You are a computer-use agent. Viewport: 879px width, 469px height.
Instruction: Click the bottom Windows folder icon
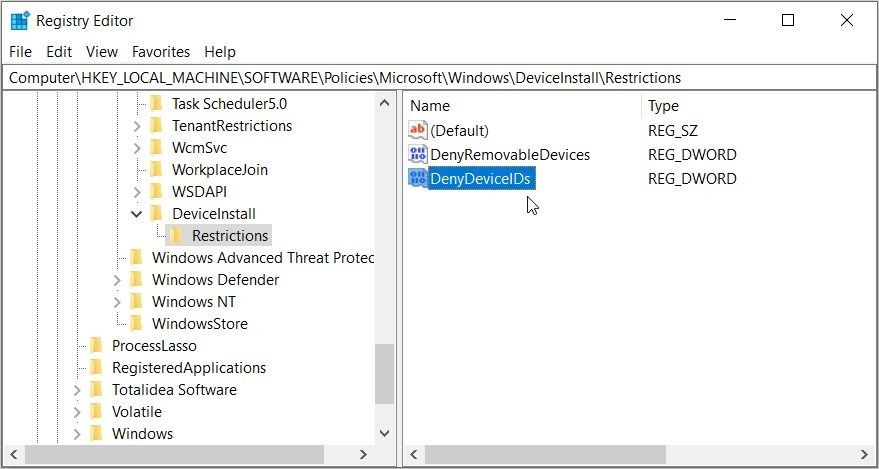pyautogui.click(x=96, y=433)
